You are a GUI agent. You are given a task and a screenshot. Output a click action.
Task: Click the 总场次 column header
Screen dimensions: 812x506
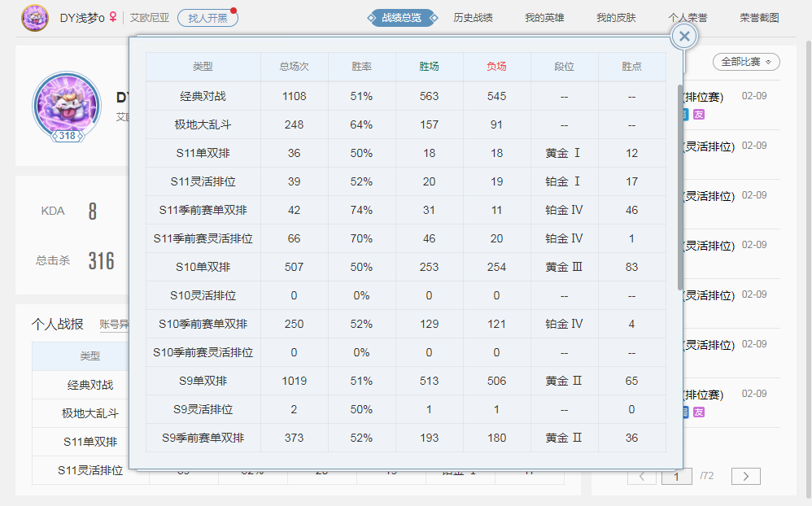tap(295, 66)
